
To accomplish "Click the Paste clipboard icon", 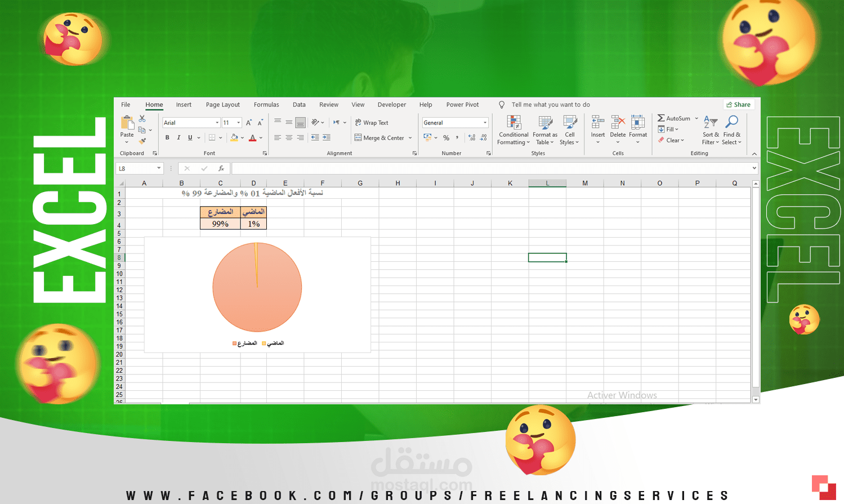I will [x=127, y=122].
